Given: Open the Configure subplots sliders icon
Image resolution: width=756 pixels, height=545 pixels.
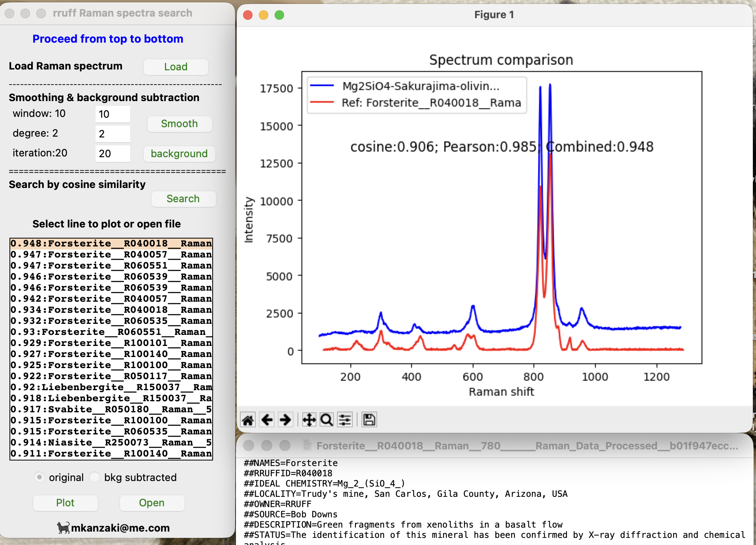Looking at the screenshot, I should click(345, 420).
